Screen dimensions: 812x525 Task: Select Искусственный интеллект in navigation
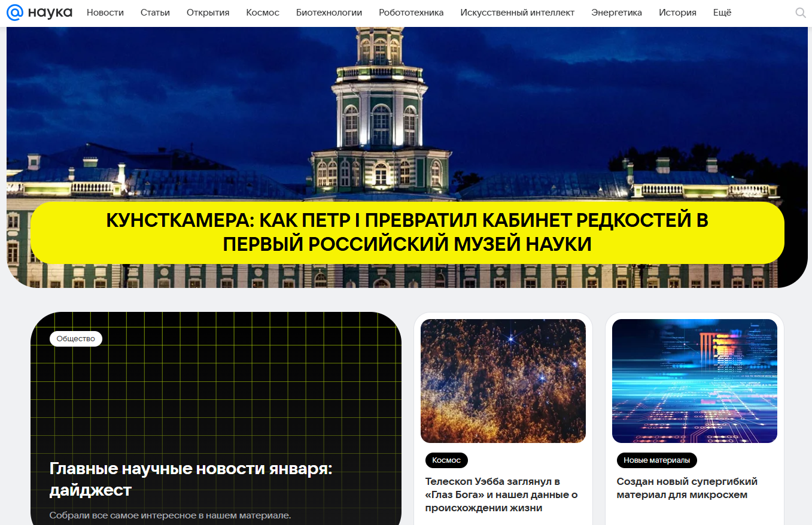(517, 13)
